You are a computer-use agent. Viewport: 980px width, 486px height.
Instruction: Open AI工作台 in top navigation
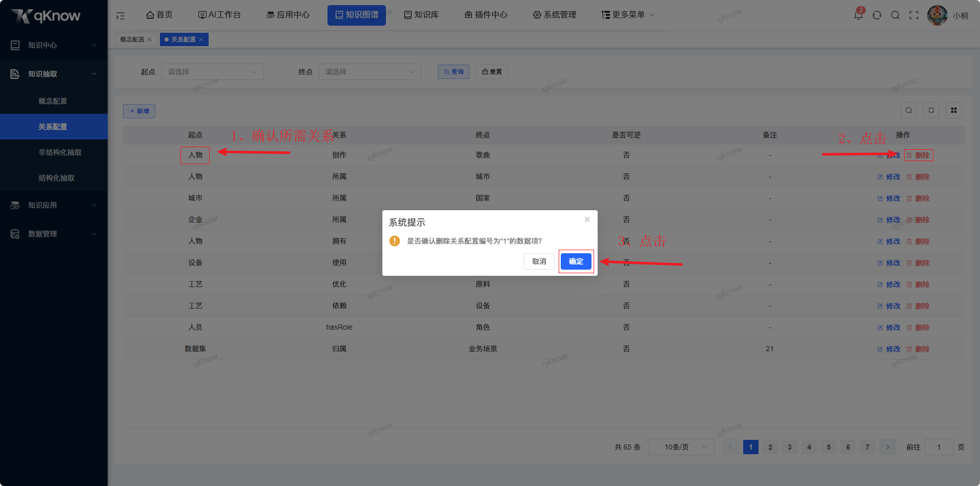[219, 15]
